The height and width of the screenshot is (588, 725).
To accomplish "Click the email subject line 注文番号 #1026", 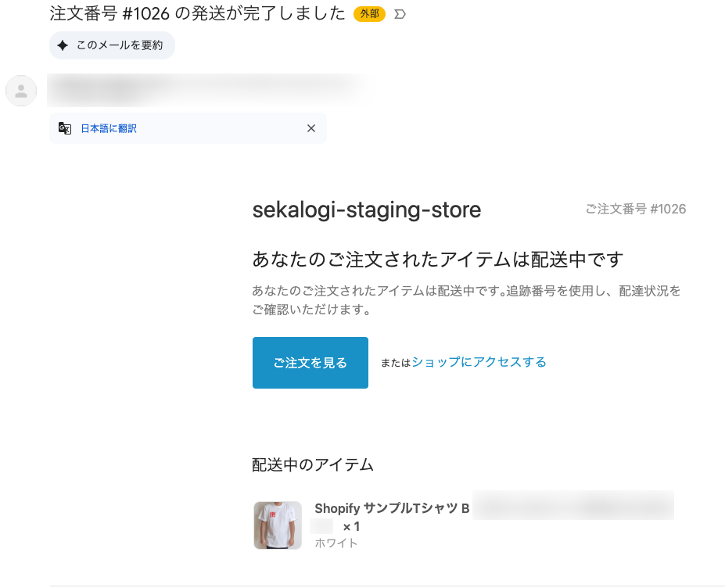I will pyautogui.click(x=197, y=14).
